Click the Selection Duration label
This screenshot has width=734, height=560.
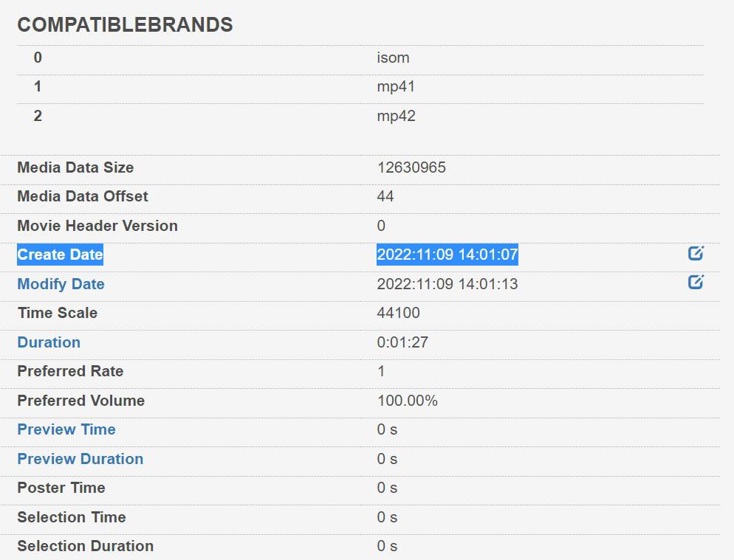pos(86,546)
